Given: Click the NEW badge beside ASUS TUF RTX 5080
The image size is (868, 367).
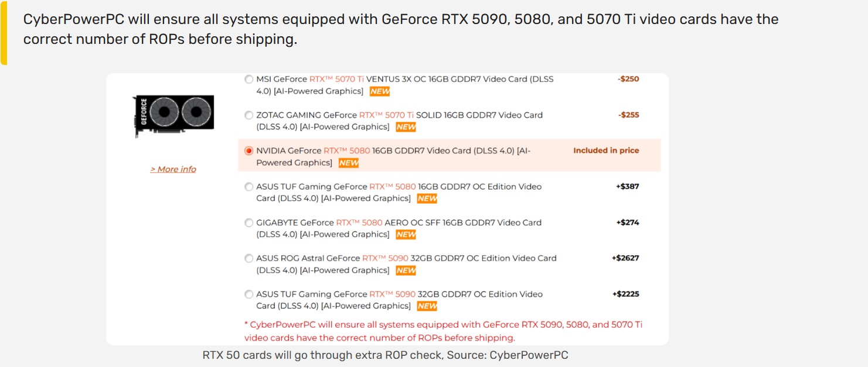Looking at the screenshot, I should [x=426, y=199].
